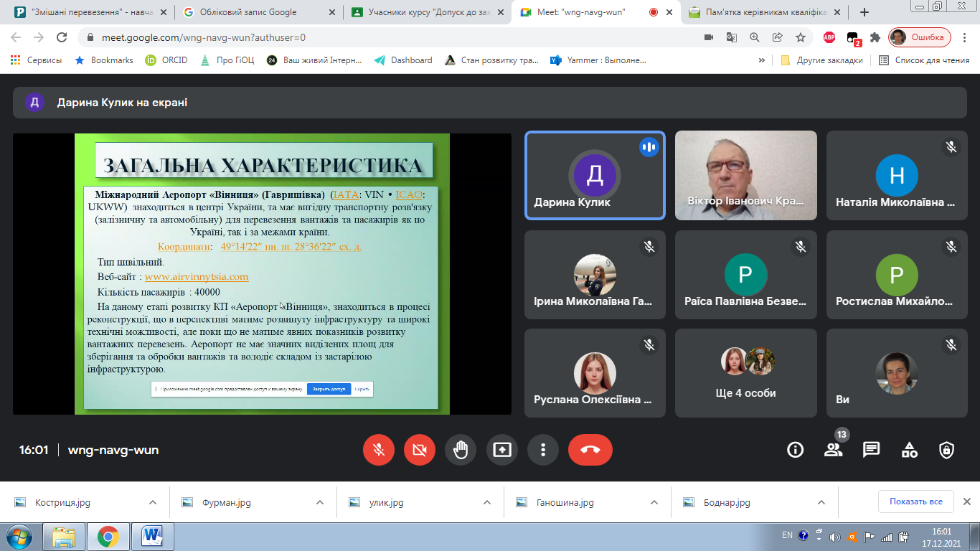The height and width of the screenshot is (551, 980).
Task: Click the Показать все downloads button
Action: pyautogui.click(x=915, y=501)
